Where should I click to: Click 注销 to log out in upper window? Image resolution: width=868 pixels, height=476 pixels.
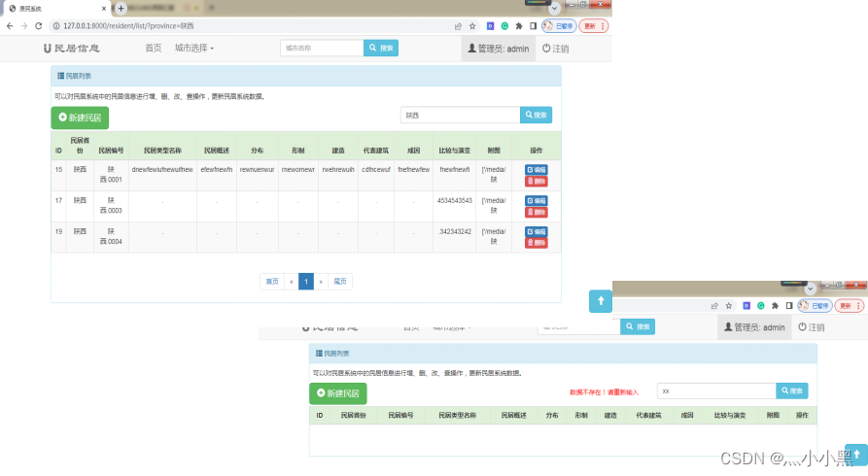tap(555, 49)
